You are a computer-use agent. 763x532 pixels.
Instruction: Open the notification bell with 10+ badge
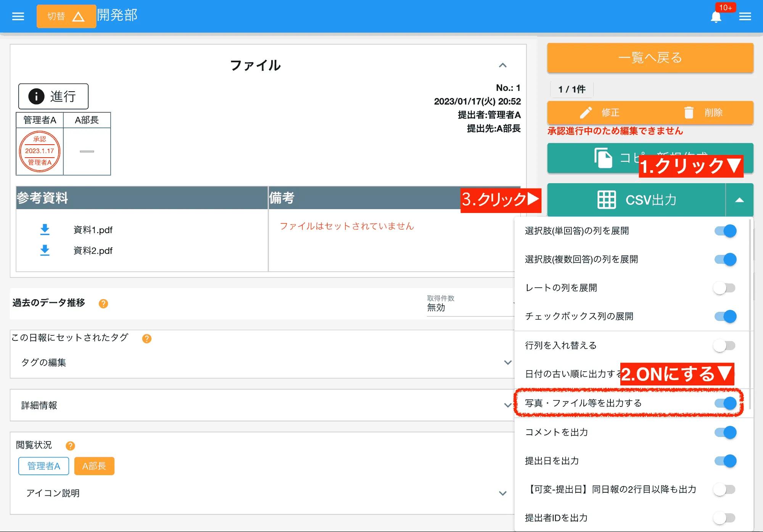pos(716,16)
